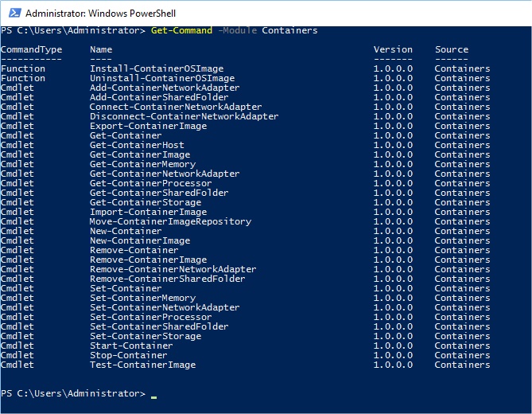The image size is (532, 414).
Task: Click Get-ContainerStorage cmdlet name
Action: click(146, 202)
